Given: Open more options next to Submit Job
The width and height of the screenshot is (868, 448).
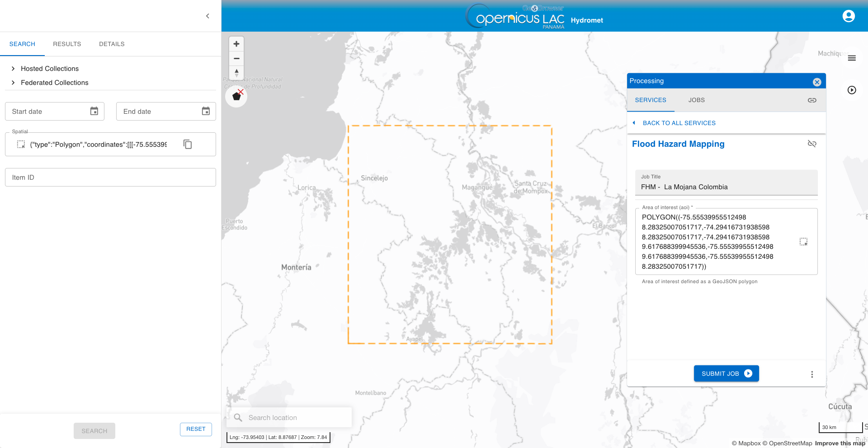Looking at the screenshot, I should pos(812,374).
